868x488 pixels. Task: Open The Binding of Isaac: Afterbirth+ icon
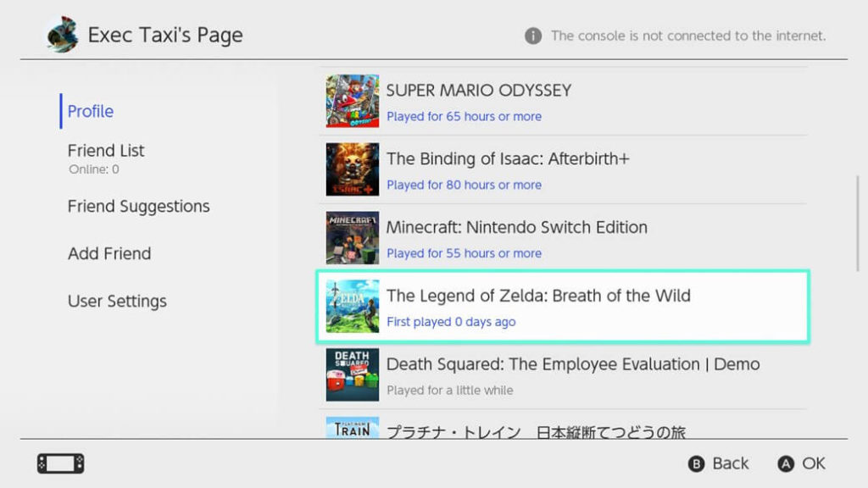(351, 169)
